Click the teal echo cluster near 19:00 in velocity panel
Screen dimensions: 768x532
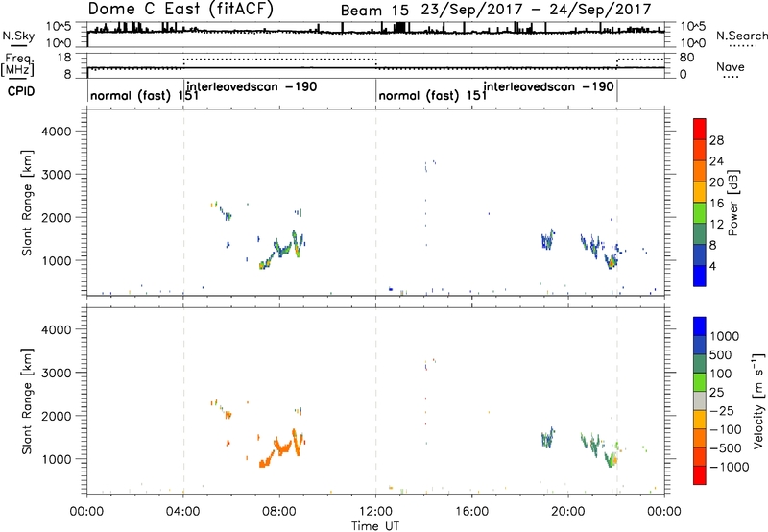click(x=547, y=438)
